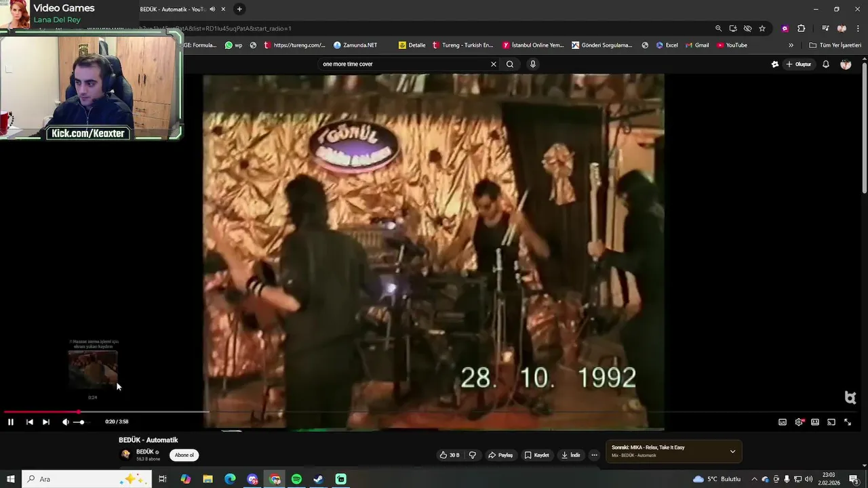Cast the video to a TV
The height and width of the screenshot is (488, 868).
[x=831, y=422]
